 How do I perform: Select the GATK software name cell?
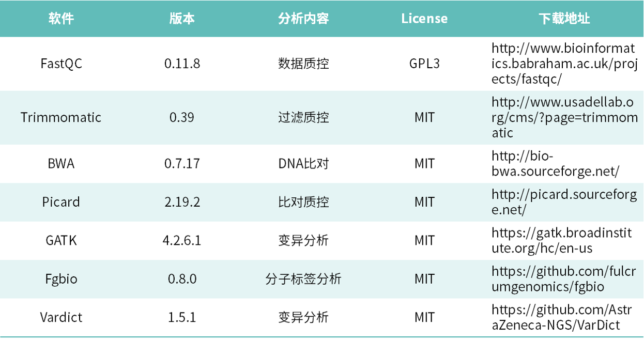click(61, 240)
